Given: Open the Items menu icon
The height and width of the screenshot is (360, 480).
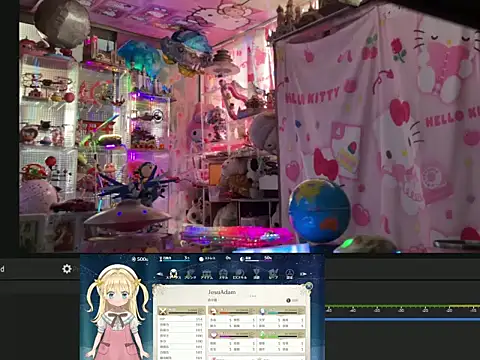Looking at the screenshot, I should coord(206,274).
